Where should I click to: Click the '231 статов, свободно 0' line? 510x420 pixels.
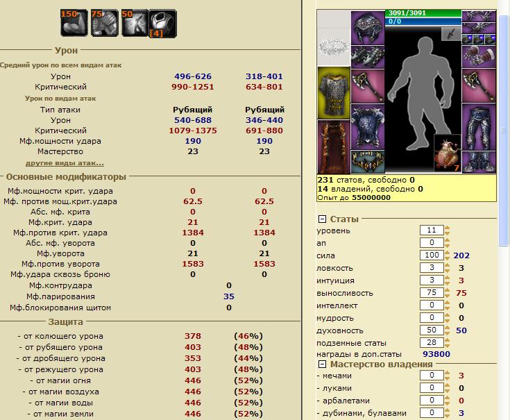[x=366, y=180]
